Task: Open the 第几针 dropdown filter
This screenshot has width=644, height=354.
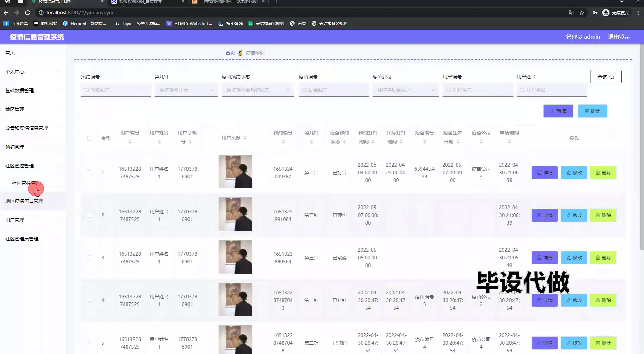Action: (x=186, y=90)
